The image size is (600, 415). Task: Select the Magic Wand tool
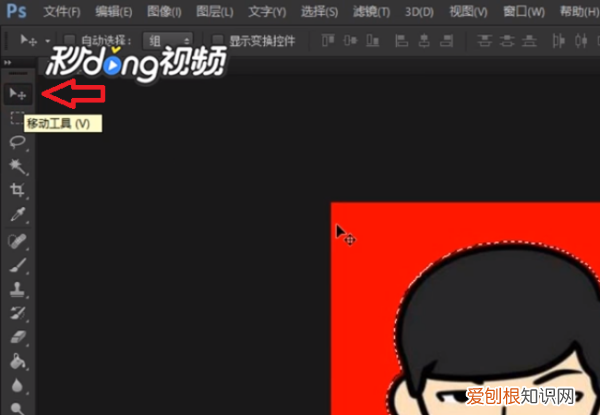click(17, 166)
